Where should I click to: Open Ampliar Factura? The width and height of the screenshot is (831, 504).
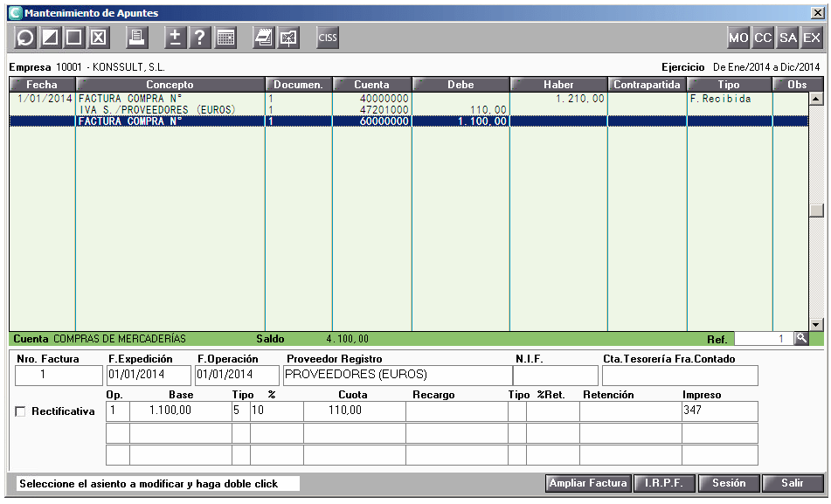pos(587,483)
